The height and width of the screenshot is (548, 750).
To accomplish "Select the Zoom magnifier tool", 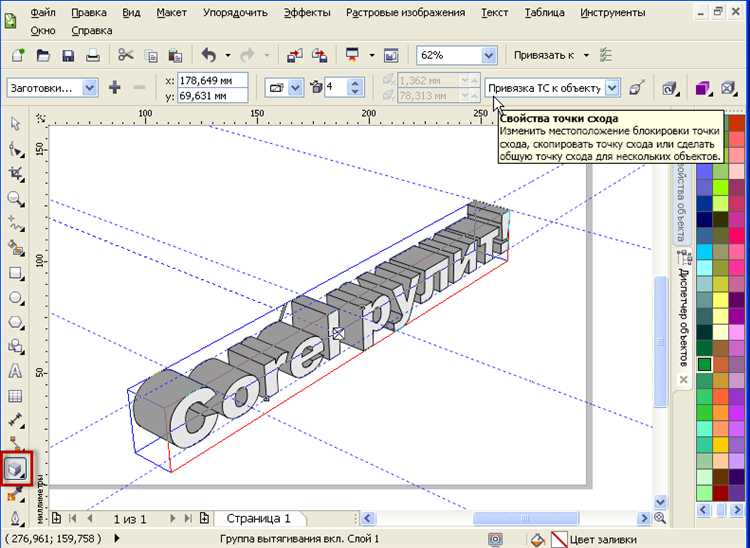I will click(x=16, y=199).
